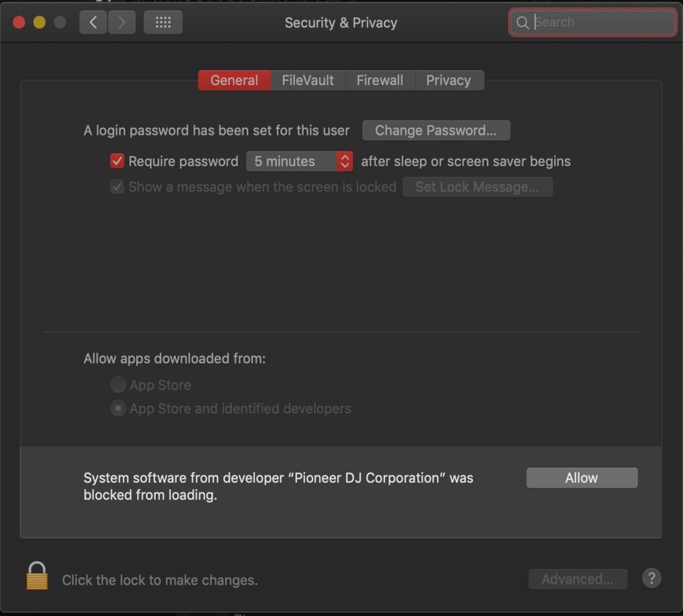Image resolution: width=683 pixels, height=616 pixels.
Task: Toggle the Require password checkbox
Action: click(x=117, y=161)
